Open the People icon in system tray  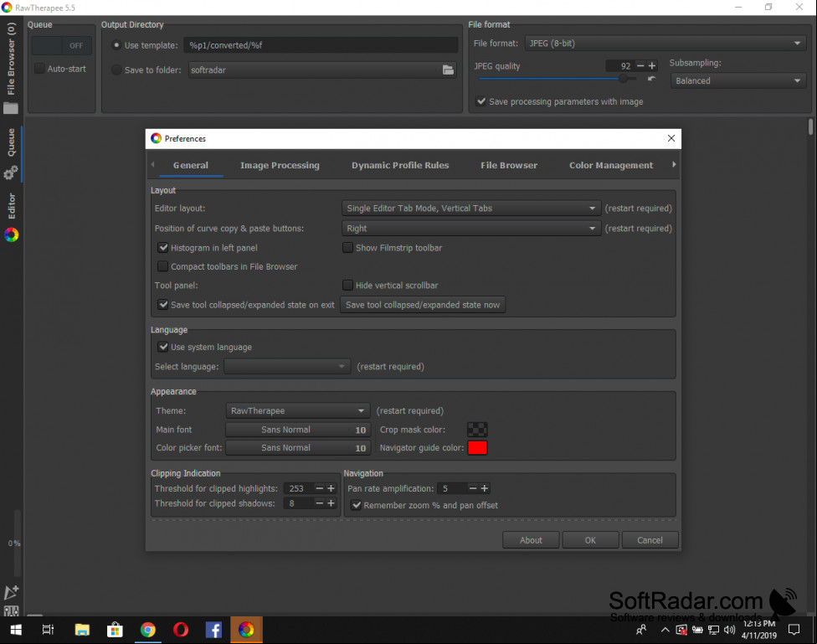click(x=641, y=630)
